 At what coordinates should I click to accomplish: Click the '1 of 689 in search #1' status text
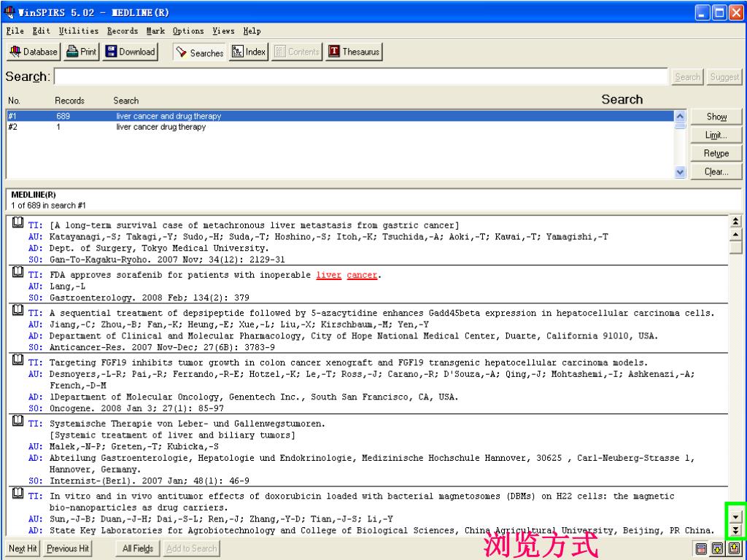48,206
